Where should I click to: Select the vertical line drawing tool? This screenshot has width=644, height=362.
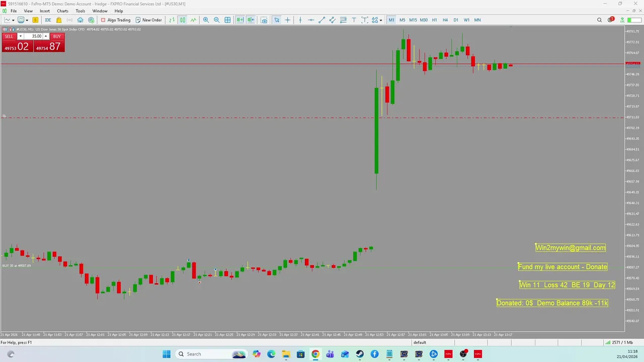pos(300,20)
